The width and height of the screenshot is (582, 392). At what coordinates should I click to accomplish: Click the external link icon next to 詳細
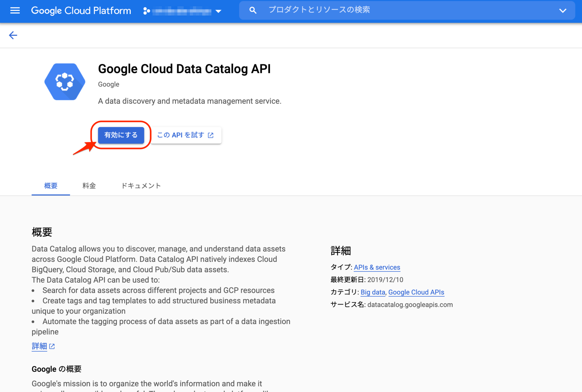52,346
